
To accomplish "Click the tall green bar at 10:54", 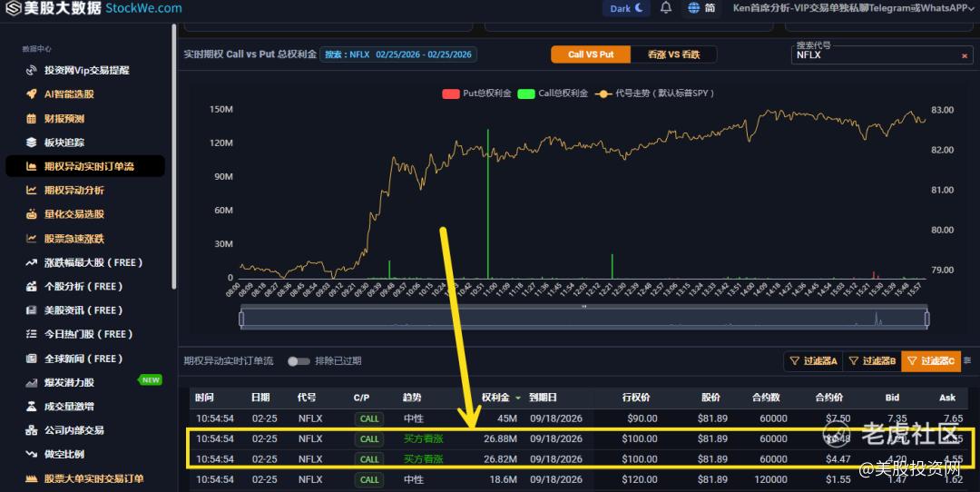I will pyautogui.click(x=488, y=204).
